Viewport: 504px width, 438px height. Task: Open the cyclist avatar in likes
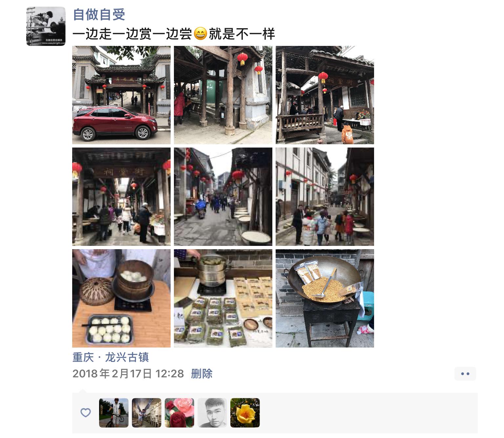[114, 413]
